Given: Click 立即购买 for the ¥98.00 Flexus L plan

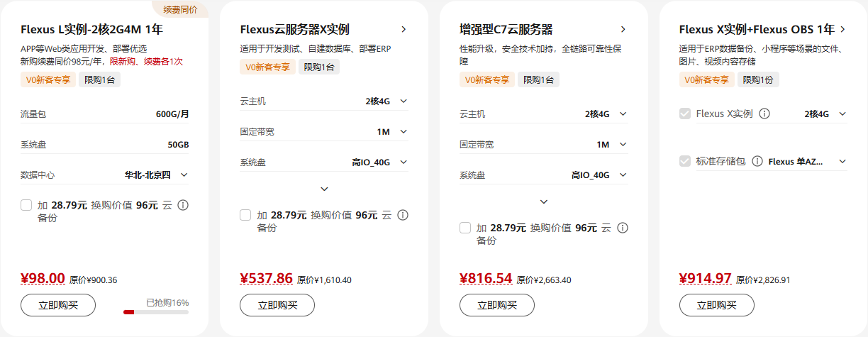Looking at the screenshot, I should click(x=58, y=305).
